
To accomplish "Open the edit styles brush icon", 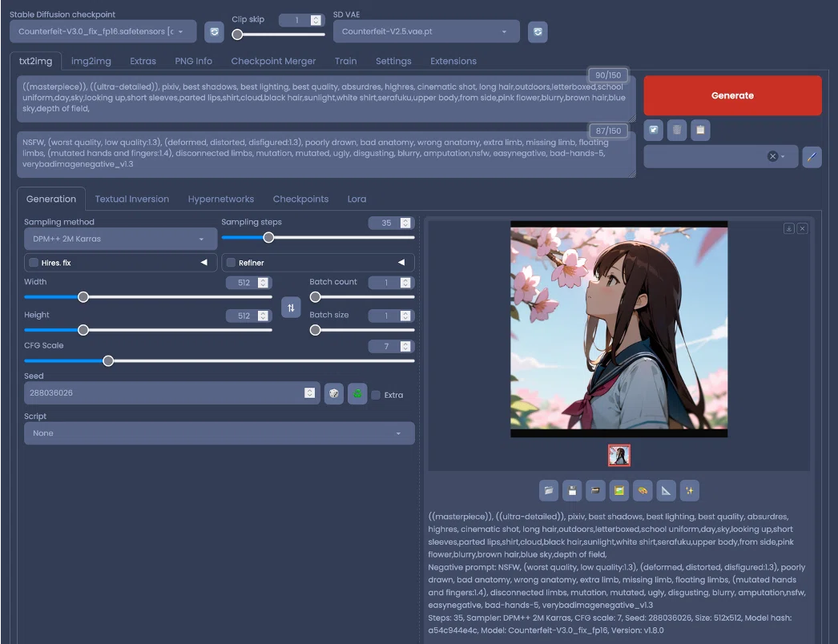I will coord(812,156).
